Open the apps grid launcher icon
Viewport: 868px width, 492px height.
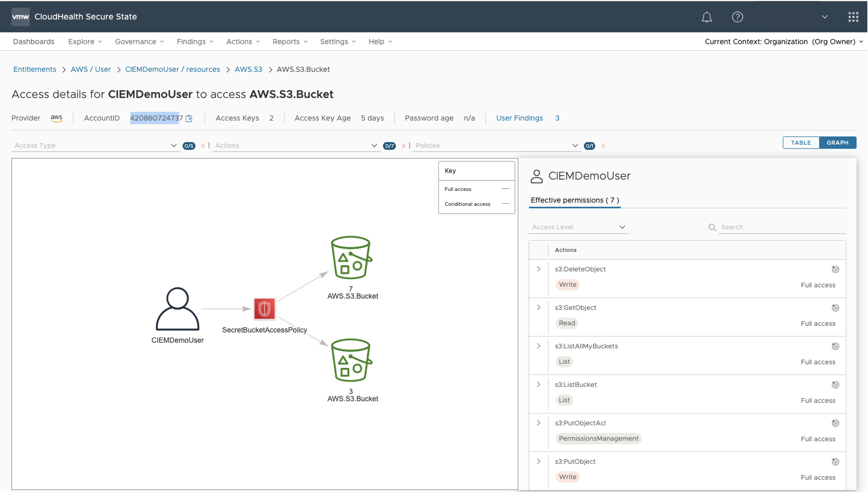[x=853, y=17]
